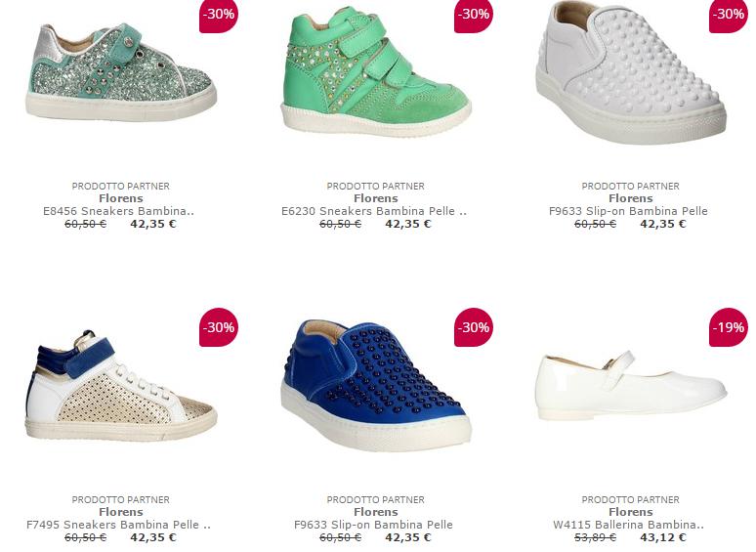Viewport: 756px width, 552px height.
Task: Click -30% badge on white slip-on
Action: tap(728, 15)
